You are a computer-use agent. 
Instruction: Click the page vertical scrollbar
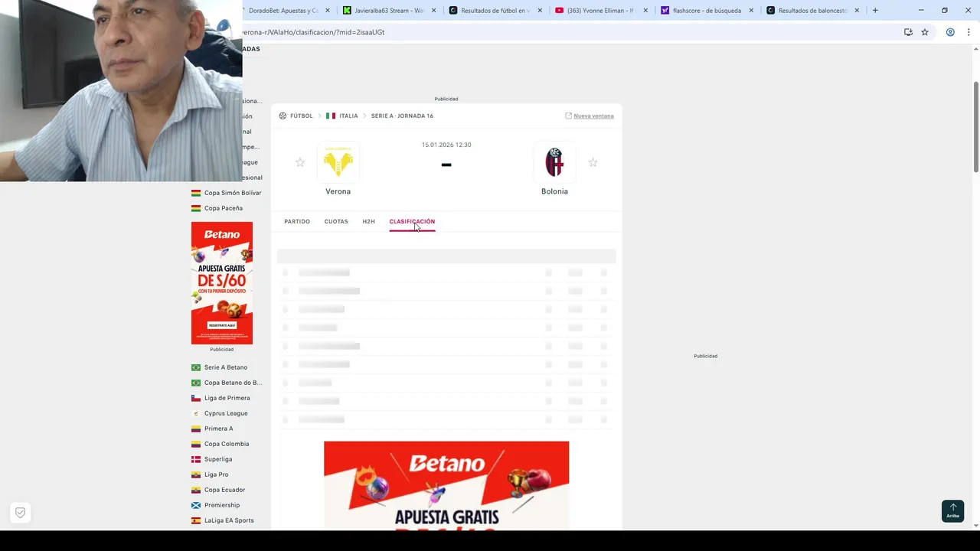[975, 126]
